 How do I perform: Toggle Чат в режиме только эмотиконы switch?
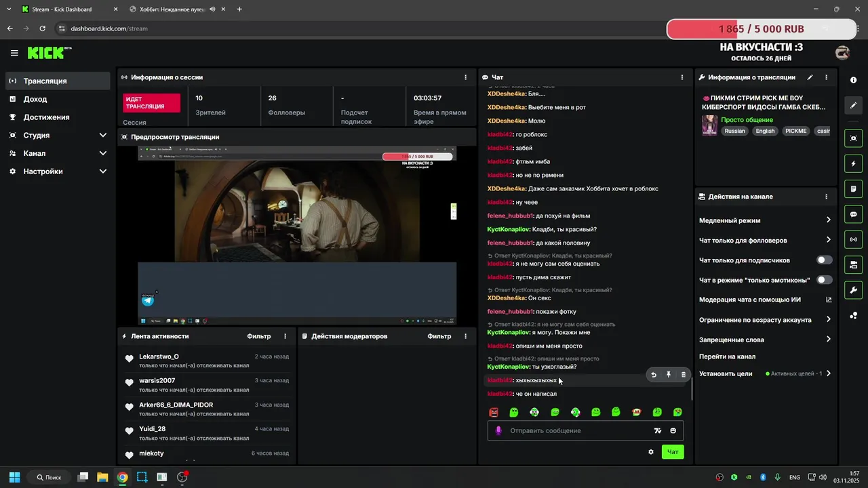point(824,280)
